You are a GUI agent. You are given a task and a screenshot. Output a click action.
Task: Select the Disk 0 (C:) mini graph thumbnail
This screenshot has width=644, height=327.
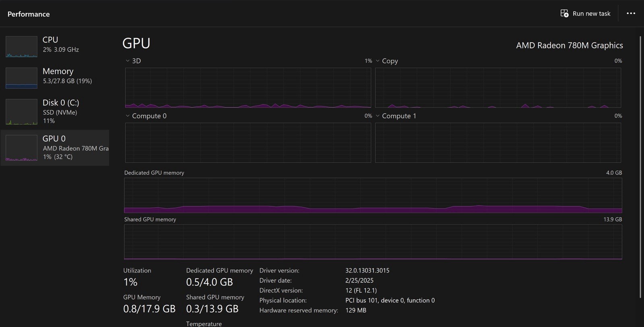21,112
